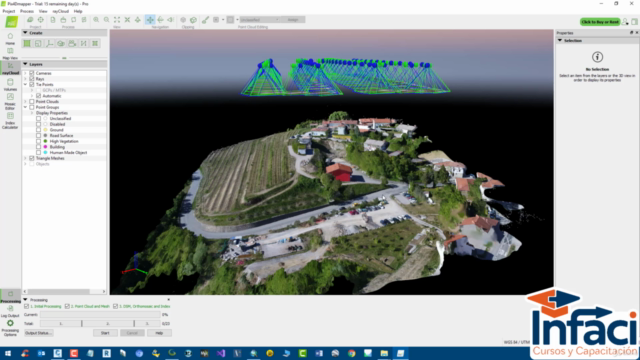Open the Index Calculator view

click(10, 120)
